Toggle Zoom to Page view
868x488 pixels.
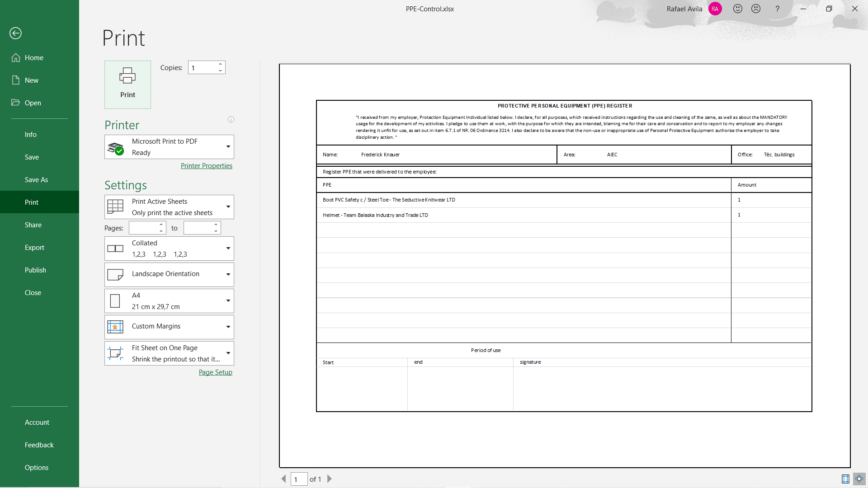859,479
